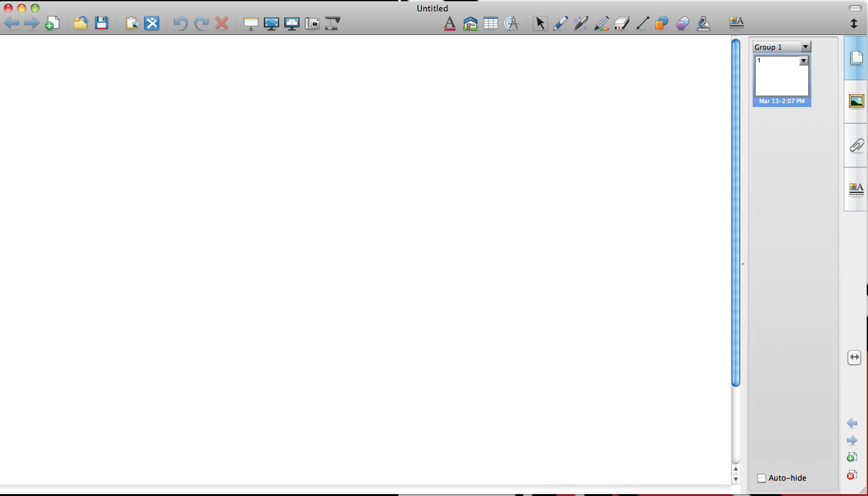Select the Magic Pen tool
The width and height of the screenshot is (868, 496).
581,24
